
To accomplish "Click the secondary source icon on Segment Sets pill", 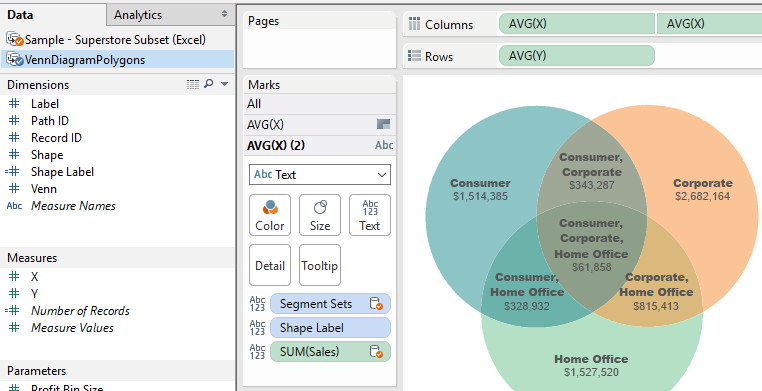I will click(376, 304).
